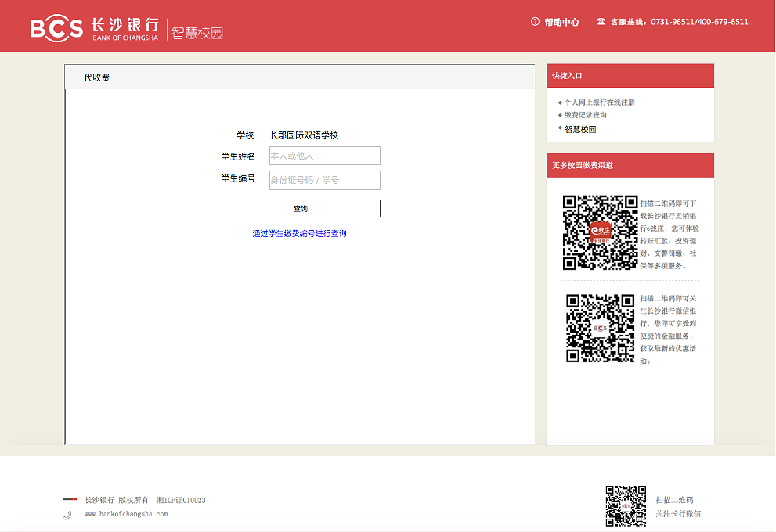Viewport: 776px width, 532px height.
Task: Click inside the 学生姓名 input field
Action: click(324, 156)
